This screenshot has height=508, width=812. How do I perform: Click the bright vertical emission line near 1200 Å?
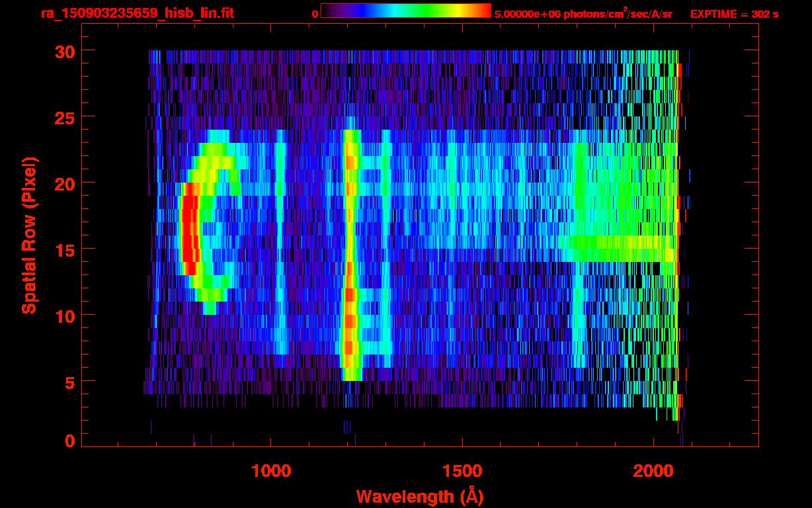coord(350,265)
